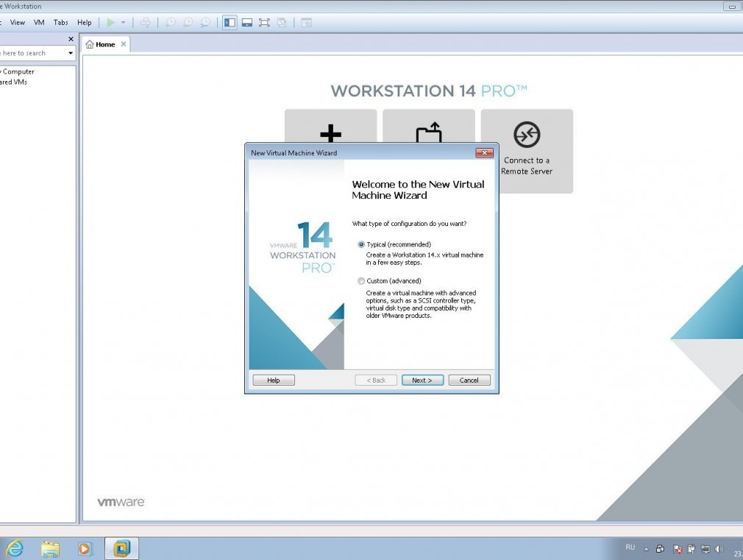Click the volume speaker tray icon
This screenshot has width=743, height=560.
tap(719, 549)
